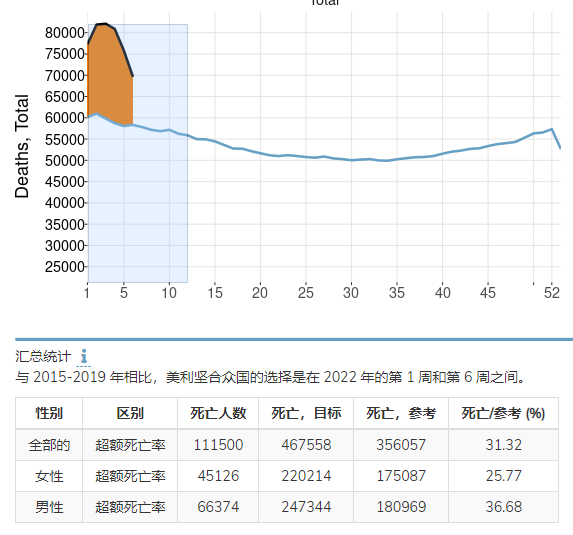Click the 36.68 male percentage cell

[x=504, y=507]
